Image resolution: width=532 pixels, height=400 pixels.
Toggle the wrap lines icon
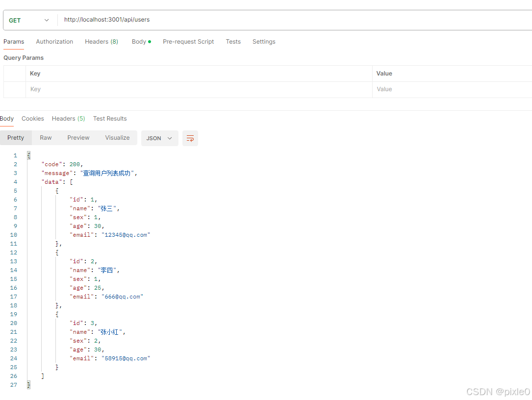190,138
